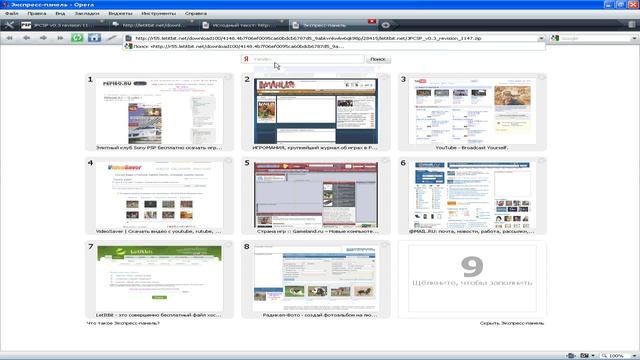Go forward with the Forward arrow
The height and width of the screenshot is (360, 640).
tap(43, 38)
